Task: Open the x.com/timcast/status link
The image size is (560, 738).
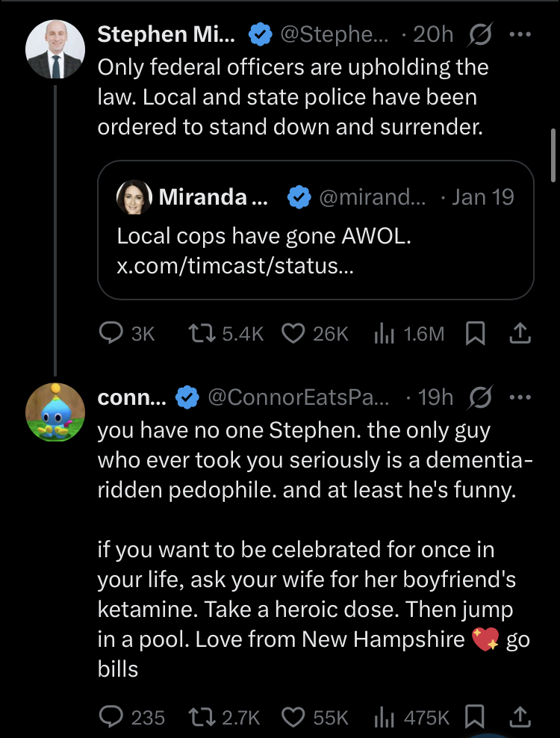Action: (234, 266)
